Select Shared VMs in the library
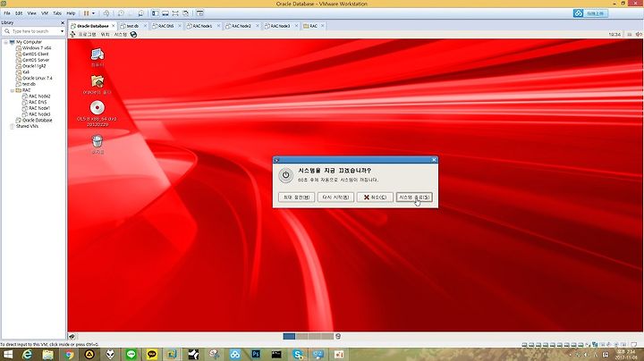The image size is (644, 361). pos(27,126)
